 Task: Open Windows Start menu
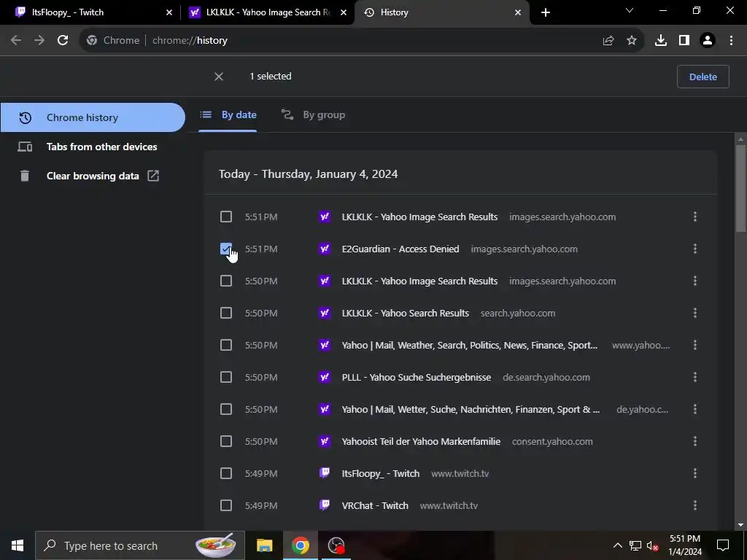click(x=18, y=545)
